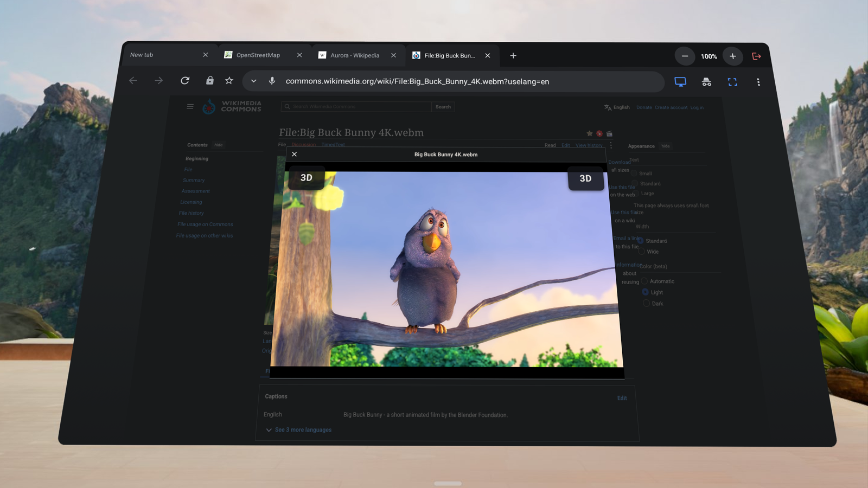Image resolution: width=868 pixels, height=488 pixels.
Task: Open Wikimedia Commons hamburger menu
Action: pos(190,106)
